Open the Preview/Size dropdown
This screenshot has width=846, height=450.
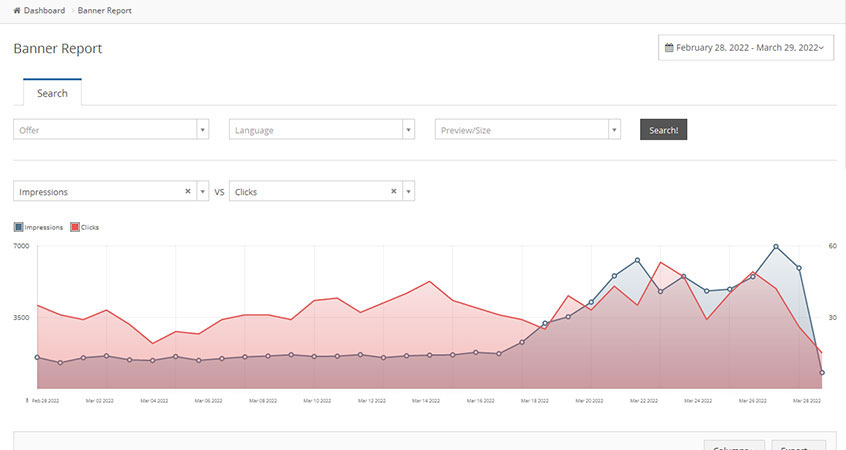click(614, 130)
